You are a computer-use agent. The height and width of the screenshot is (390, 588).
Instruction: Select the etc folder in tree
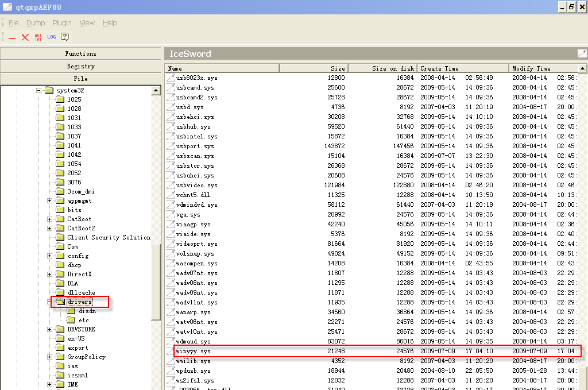pyautogui.click(x=84, y=320)
